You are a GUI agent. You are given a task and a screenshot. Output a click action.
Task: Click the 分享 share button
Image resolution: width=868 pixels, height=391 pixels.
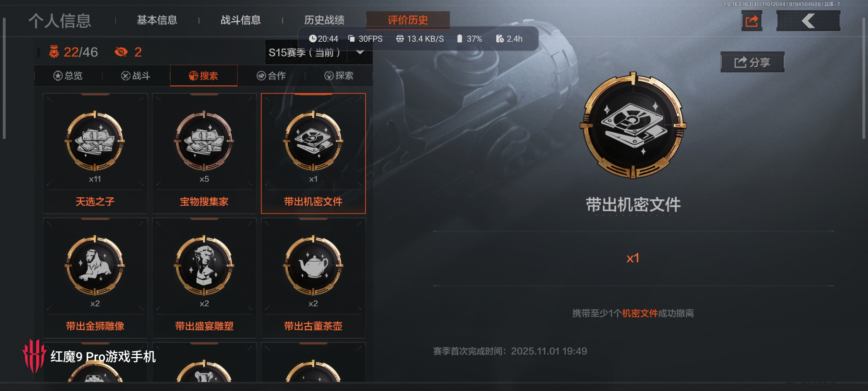point(752,62)
